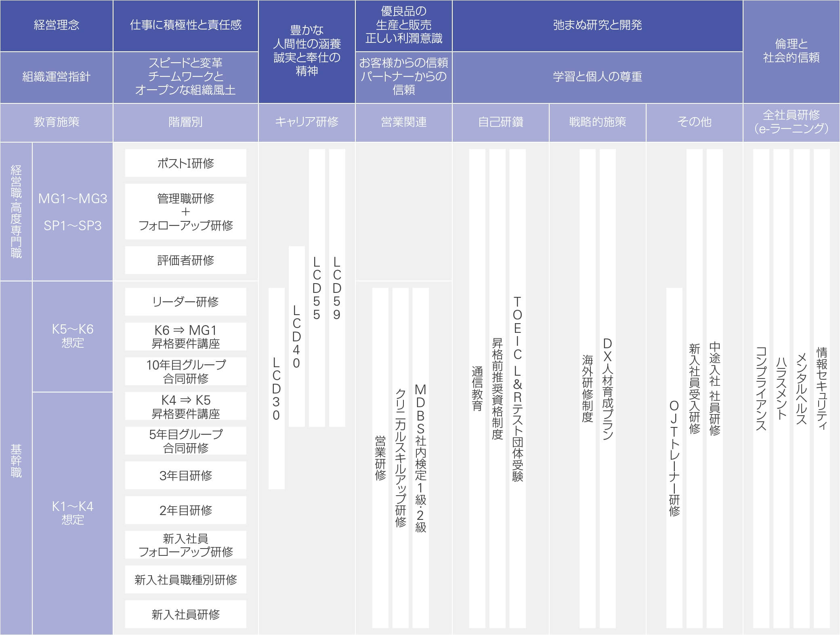Select the 階層別 column header

(x=186, y=122)
